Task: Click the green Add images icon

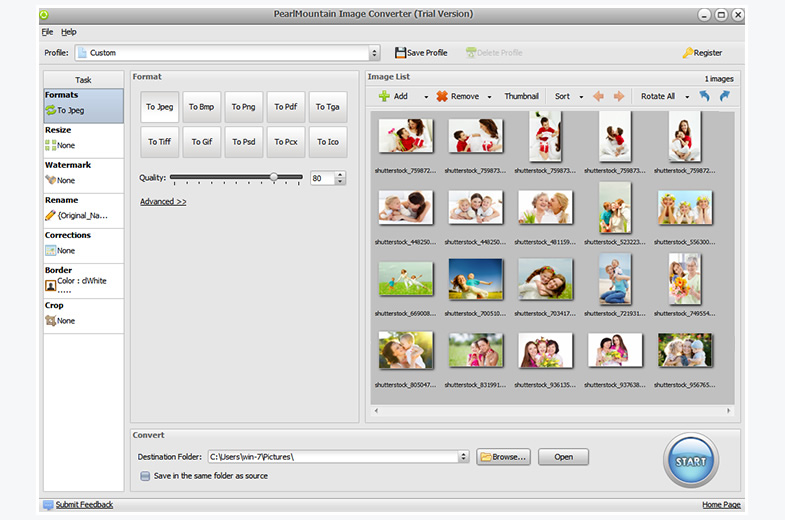Action: [384, 97]
